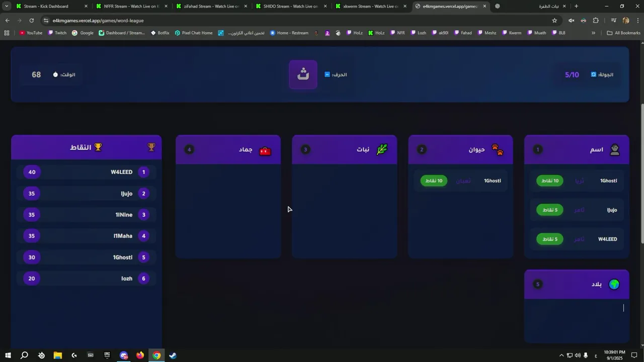
Task: Click the address bar URL field
Action: click(297, 21)
